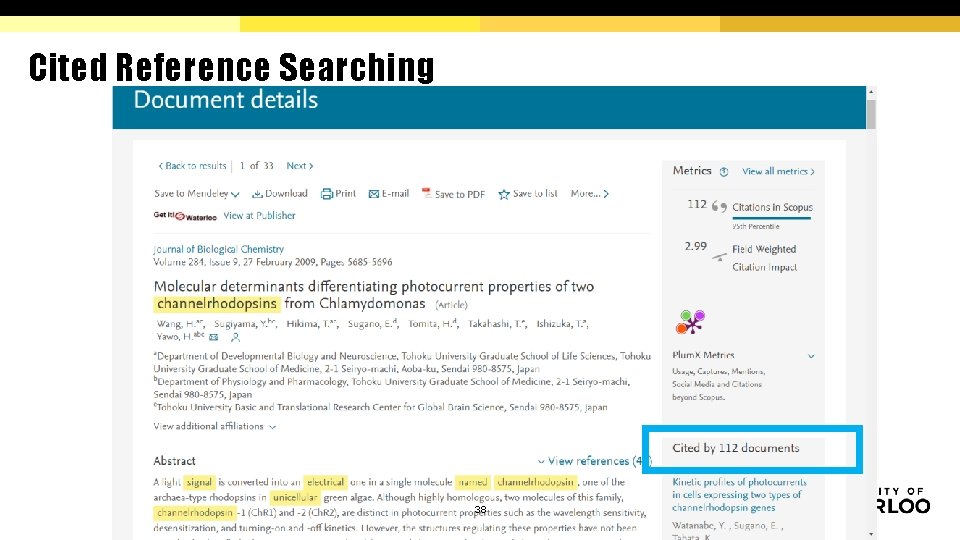Click scrollbar up arrow
The width and height of the screenshot is (960, 540).
[871, 91]
